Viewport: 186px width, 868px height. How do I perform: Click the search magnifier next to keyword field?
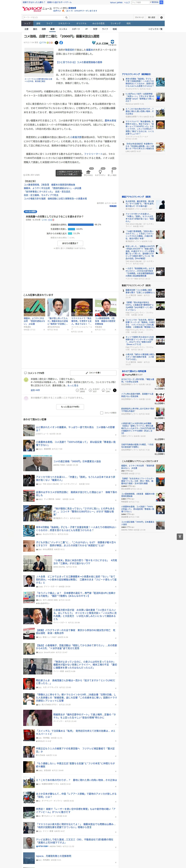tap(66, 18)
